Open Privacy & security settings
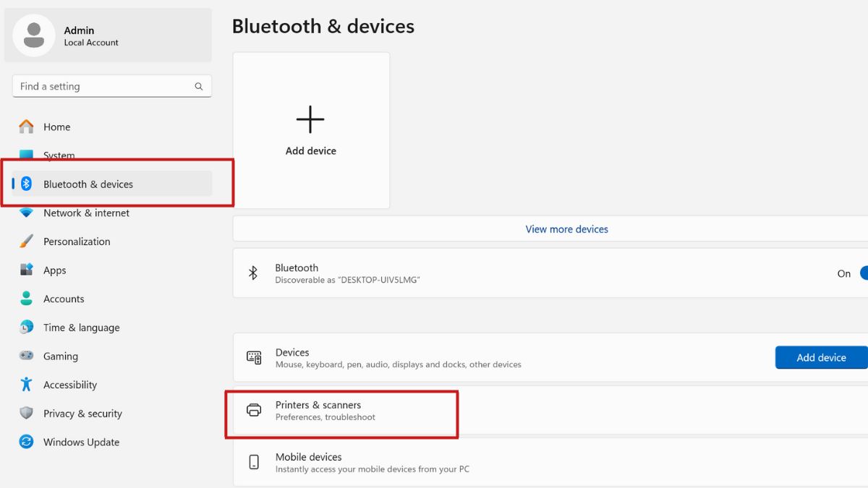The image size is (868, 488). 112,414
